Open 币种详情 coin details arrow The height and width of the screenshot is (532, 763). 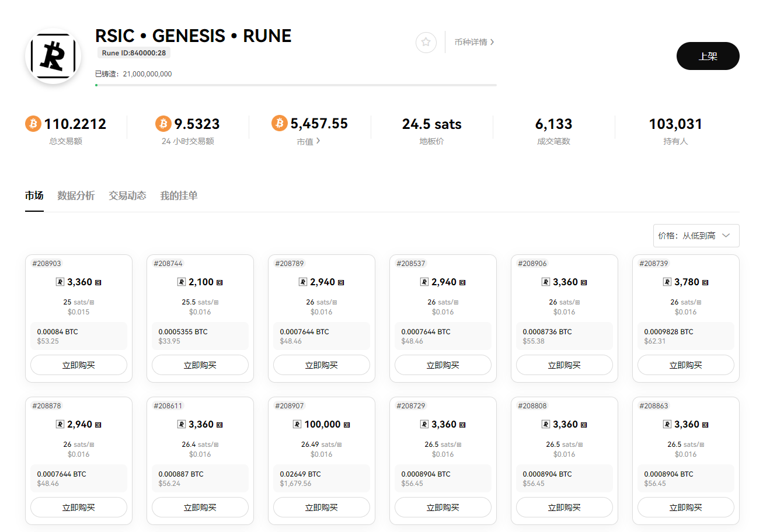pos(492,42)
